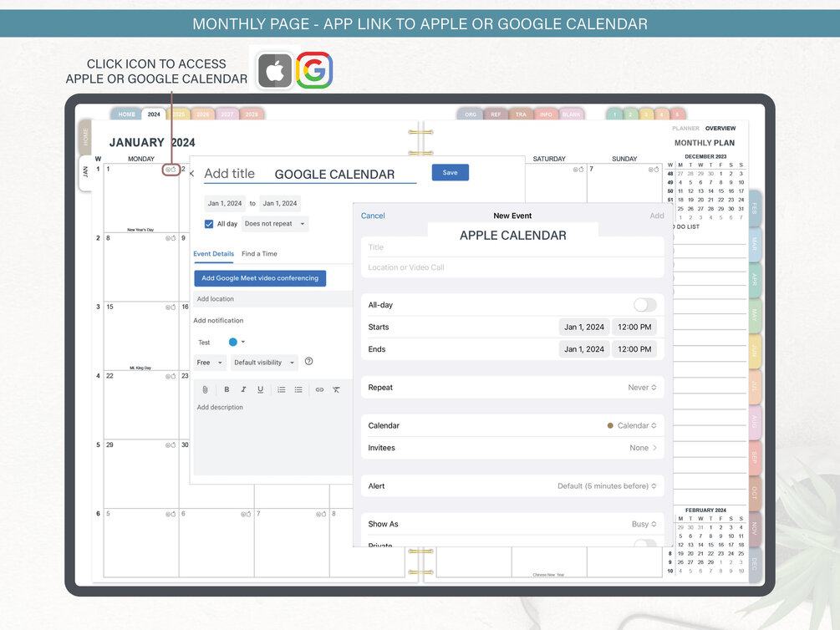Select the Event Details tab
This screenshot has height=630, width=840.
(x=213, y=254)
